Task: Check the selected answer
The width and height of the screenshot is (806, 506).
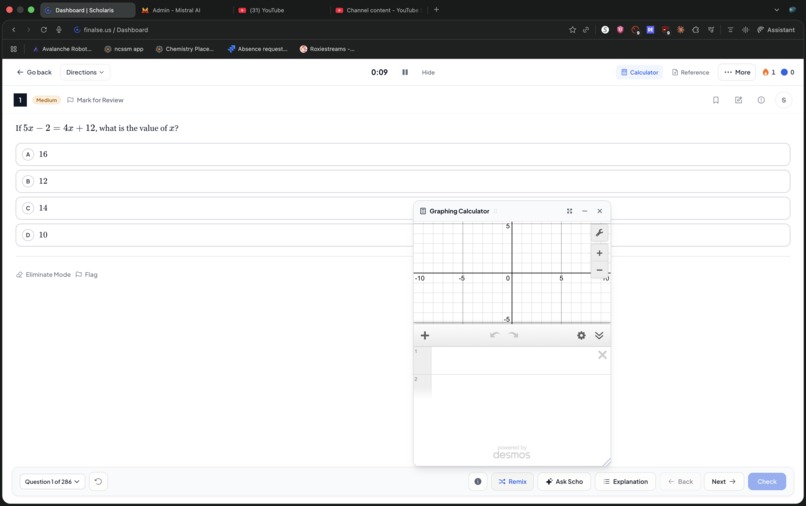Action: coord(766,482)
